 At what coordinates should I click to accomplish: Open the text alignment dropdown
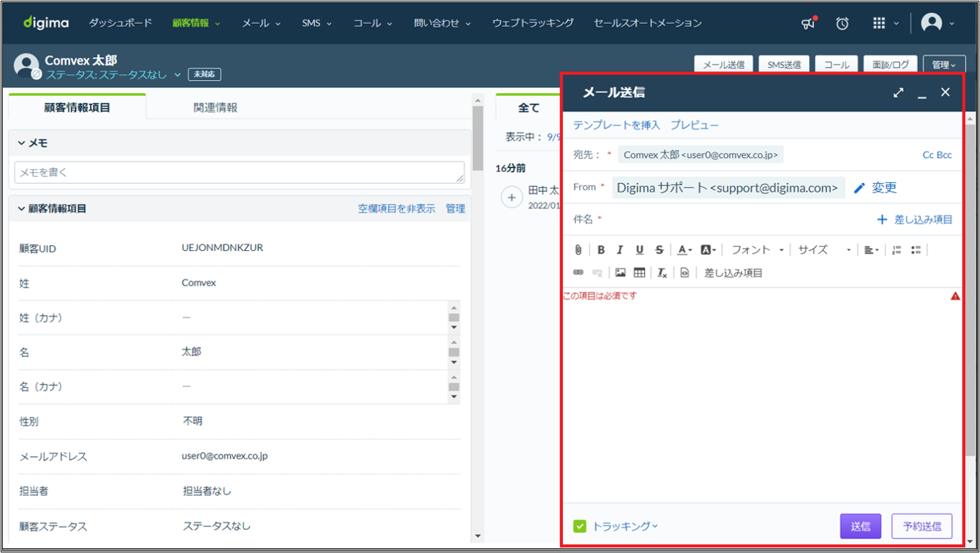[871, 250]
